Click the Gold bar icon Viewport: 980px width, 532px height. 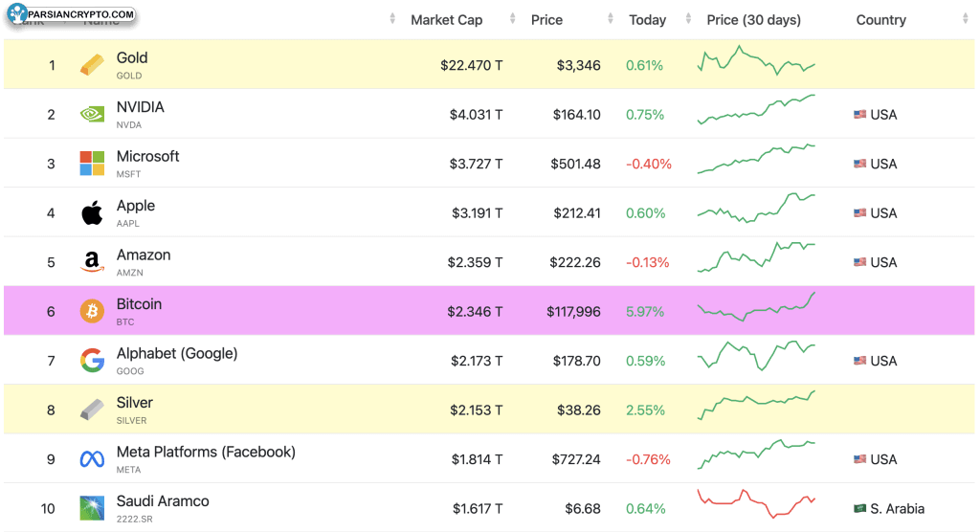(92, 65)
